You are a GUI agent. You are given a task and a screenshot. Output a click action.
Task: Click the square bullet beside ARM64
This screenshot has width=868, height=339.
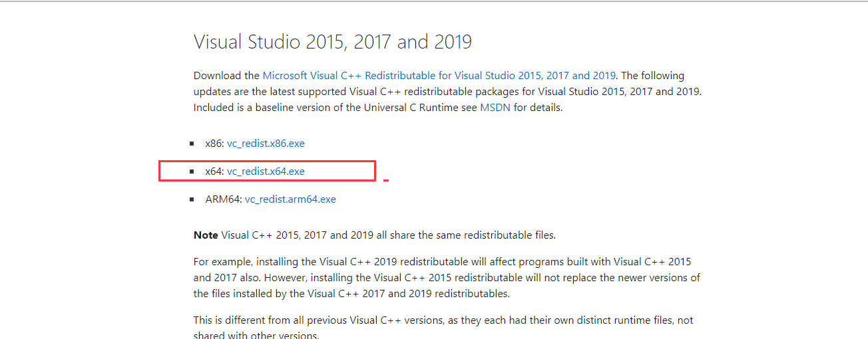(192, 199)
